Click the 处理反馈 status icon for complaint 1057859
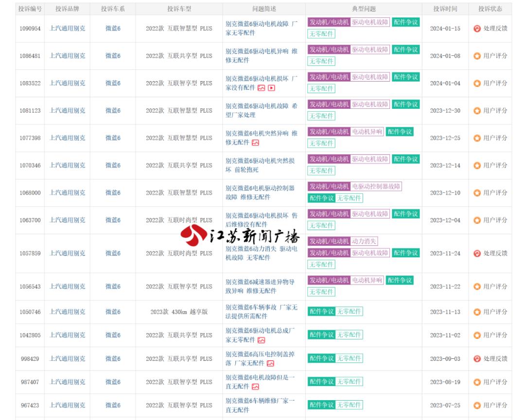Viewport: 525px width, 420px height. pyautogui.click(x=477, y=253)
